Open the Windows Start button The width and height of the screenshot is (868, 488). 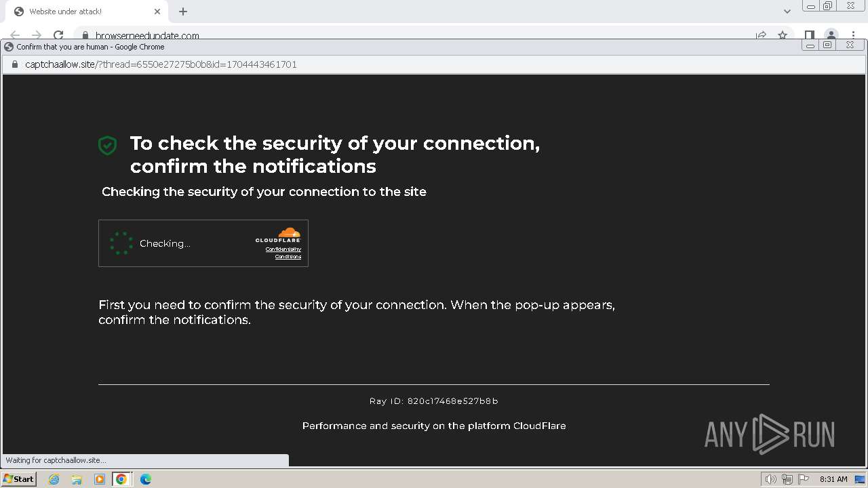coord(19,479)
